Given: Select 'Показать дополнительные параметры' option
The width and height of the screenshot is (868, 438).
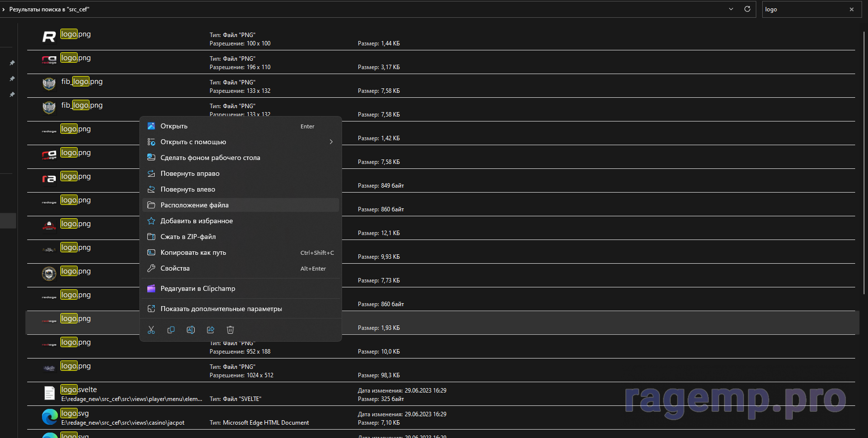Looking at the screenshot, I should 221,309.
